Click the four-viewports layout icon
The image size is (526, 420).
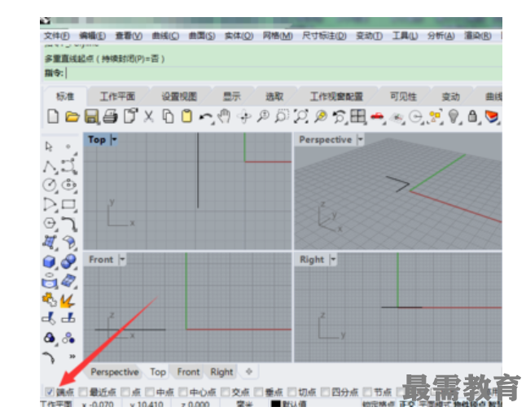tap(357, 116)
